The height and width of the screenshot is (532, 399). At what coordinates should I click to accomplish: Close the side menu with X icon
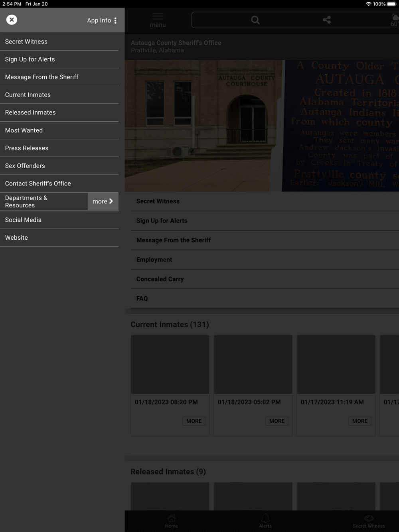(12, 20)
